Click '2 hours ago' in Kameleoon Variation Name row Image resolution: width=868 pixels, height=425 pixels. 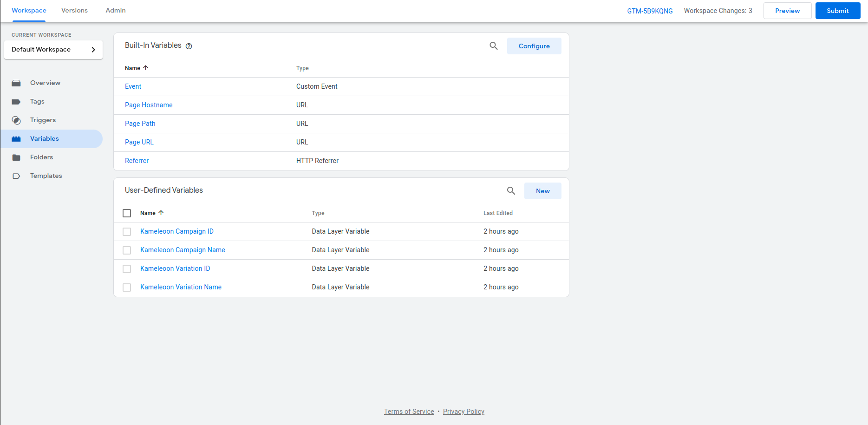point(501,287)
